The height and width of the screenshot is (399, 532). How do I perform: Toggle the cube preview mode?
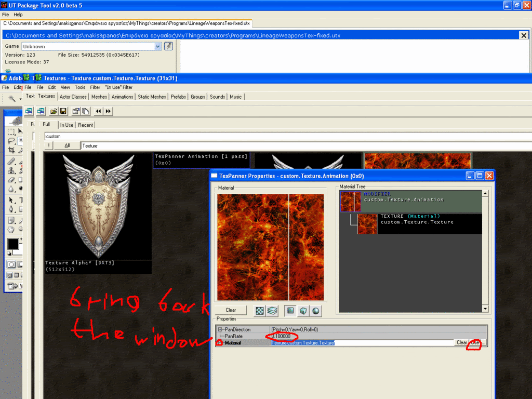pyautogui.click(x=303, y=311)
